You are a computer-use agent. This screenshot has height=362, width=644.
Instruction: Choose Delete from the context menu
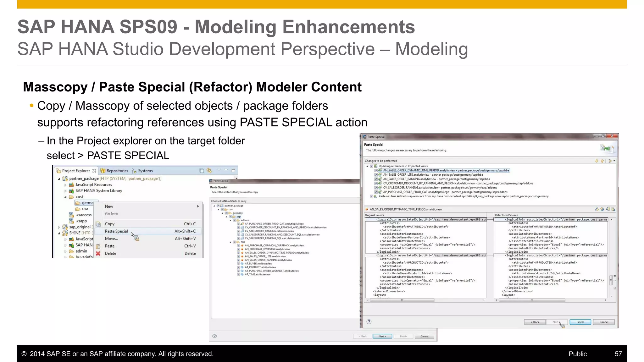pyautogui.click(x=148, y=253)
